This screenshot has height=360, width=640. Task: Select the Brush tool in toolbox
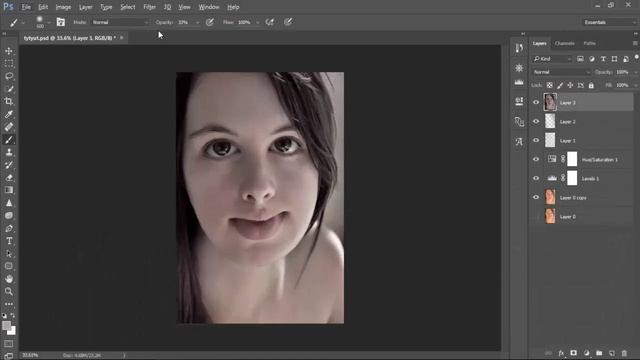pyautogui.click(x=9, y=140)
